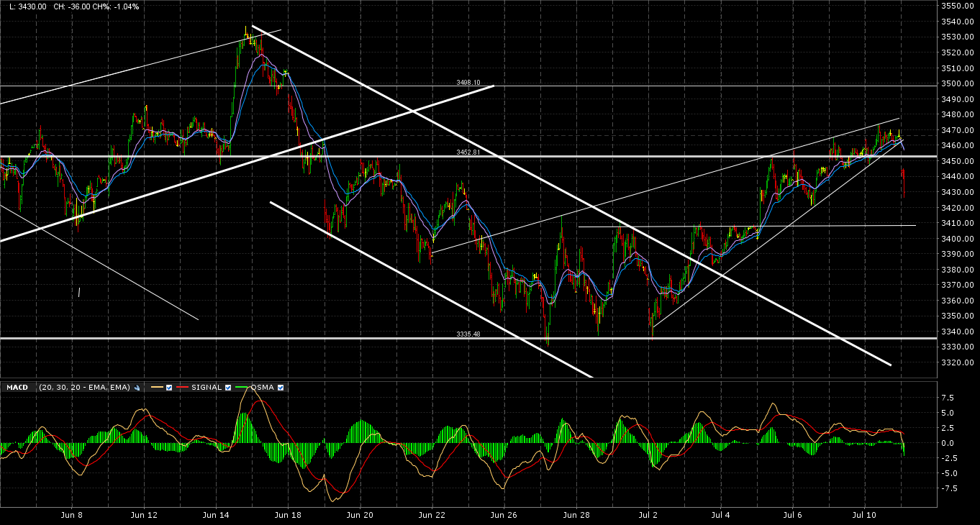Click the Jun 22 date label
The width and height of the screenshot is (980, 525).
click(432, 516)
